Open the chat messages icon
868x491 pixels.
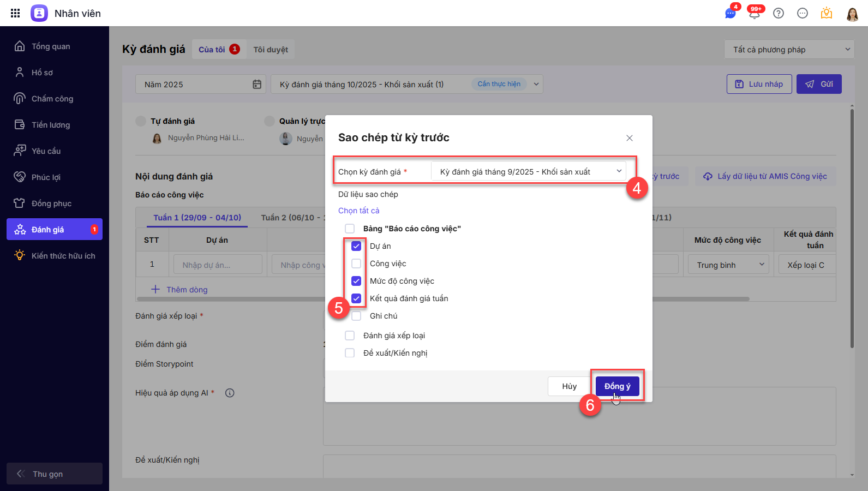[x=731, y=13]
